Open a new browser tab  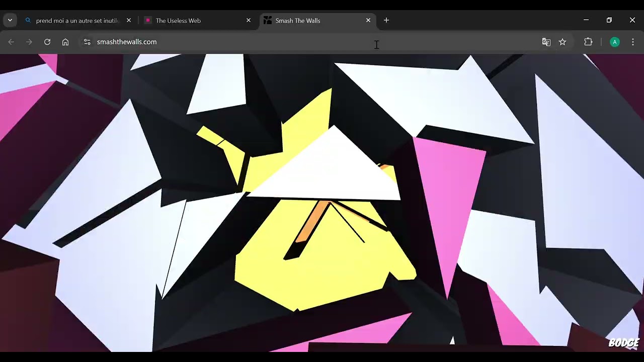tap(386, 21)
